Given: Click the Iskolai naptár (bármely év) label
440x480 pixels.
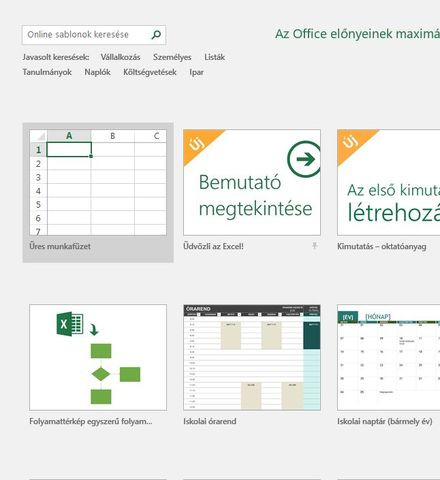Looking at the screenshot, I should coord(385,421).
